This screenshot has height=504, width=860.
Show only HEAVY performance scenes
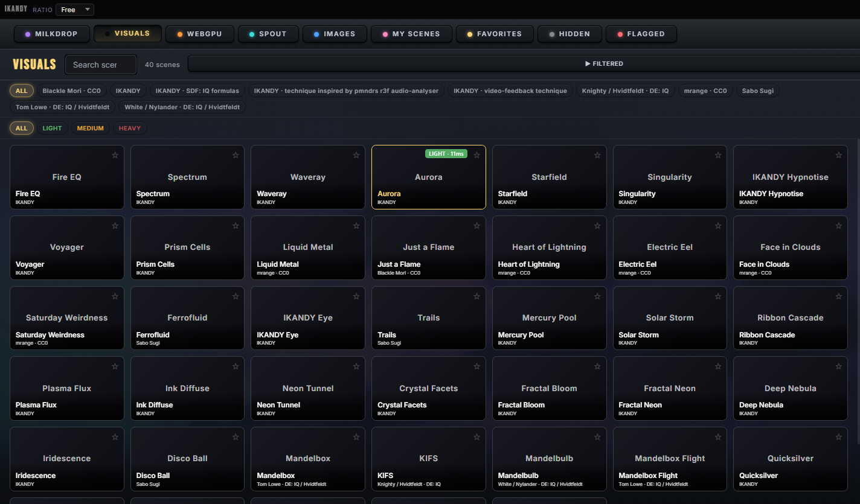pyautogui.click(x=130, y=128)
